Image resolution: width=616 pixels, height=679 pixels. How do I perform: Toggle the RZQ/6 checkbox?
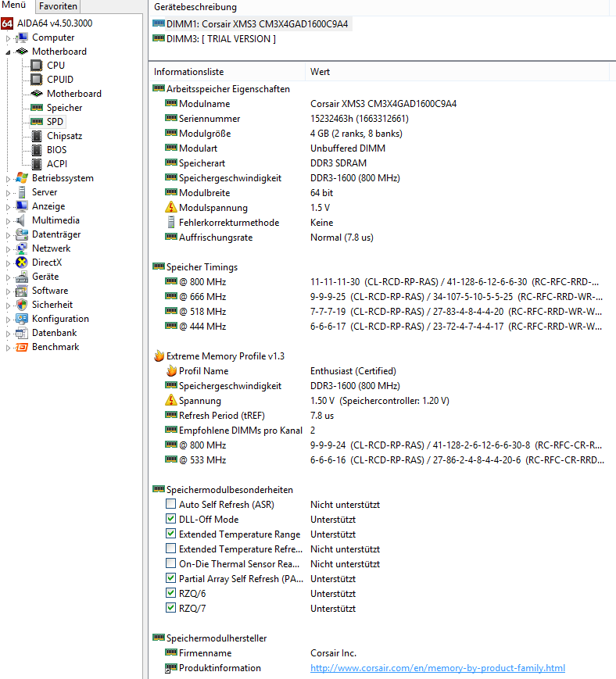point(170,593)
